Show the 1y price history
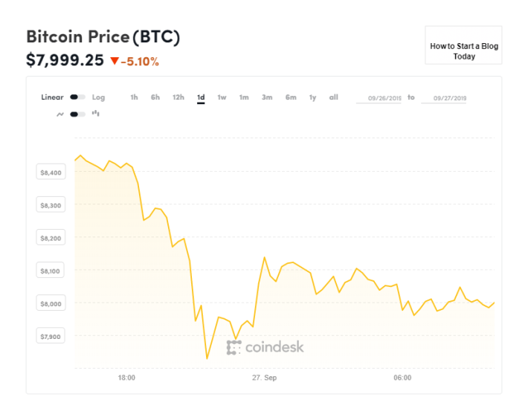 point(312,97)
